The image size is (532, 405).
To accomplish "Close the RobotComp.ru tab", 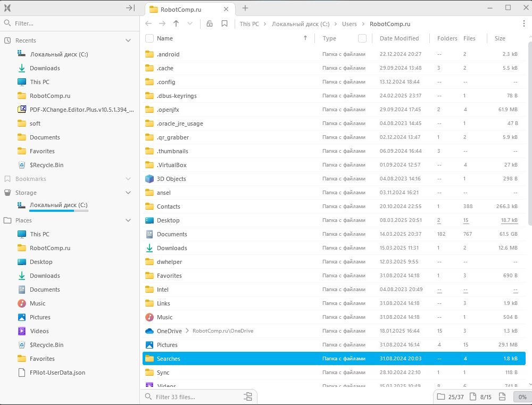I will (x=226, y=9).
